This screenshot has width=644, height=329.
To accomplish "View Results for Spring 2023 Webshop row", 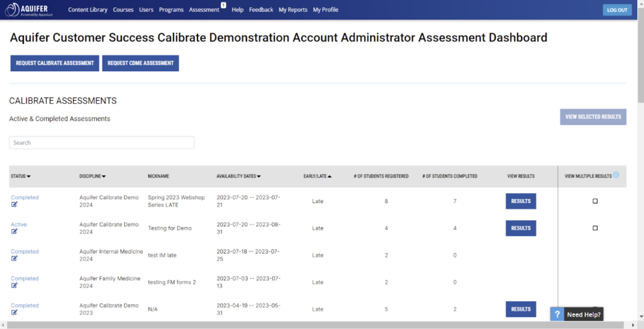I will tap(521, 201).
